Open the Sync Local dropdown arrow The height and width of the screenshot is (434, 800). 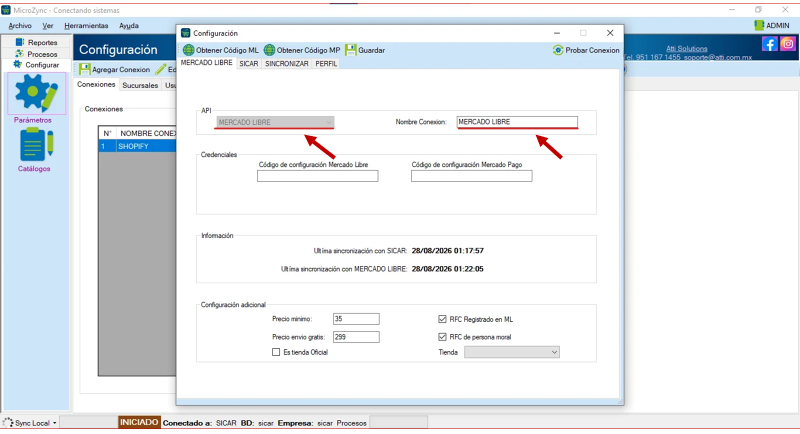(55, 423)
